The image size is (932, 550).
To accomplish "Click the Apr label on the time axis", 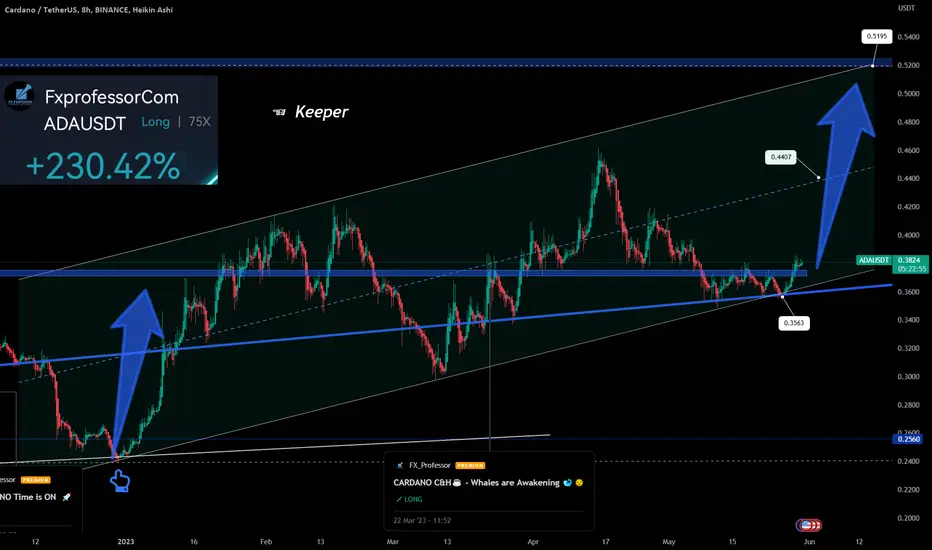I will (533, 542).
